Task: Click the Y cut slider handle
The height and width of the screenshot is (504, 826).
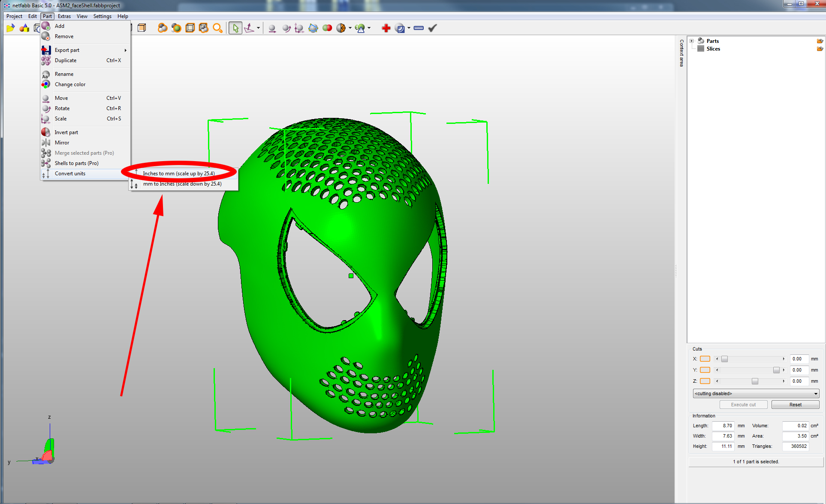Action: 776,370
